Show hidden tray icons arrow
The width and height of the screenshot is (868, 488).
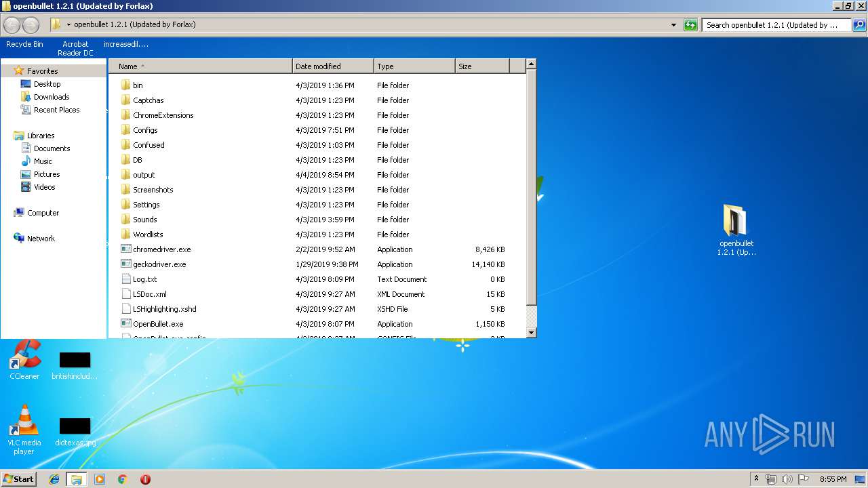[756, 479]
